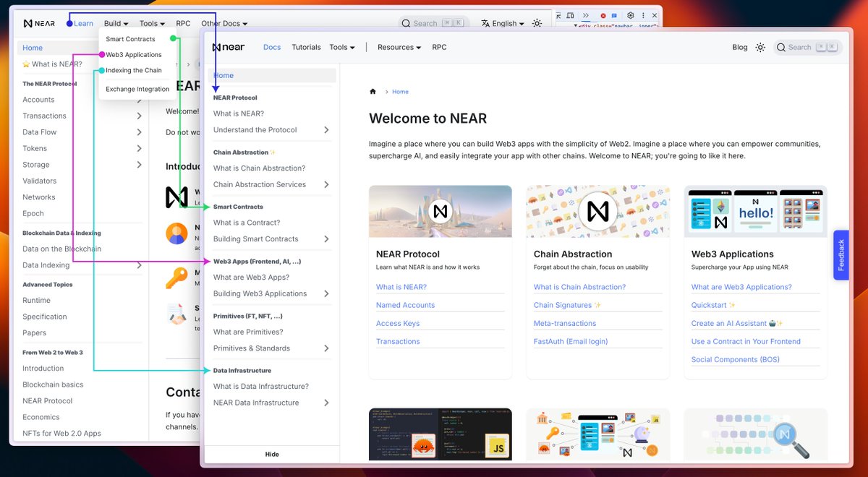Viewport: 868px width, 477px height.
Task: Open the NEAR Protocol card image
Action: [x=440, y=211]
